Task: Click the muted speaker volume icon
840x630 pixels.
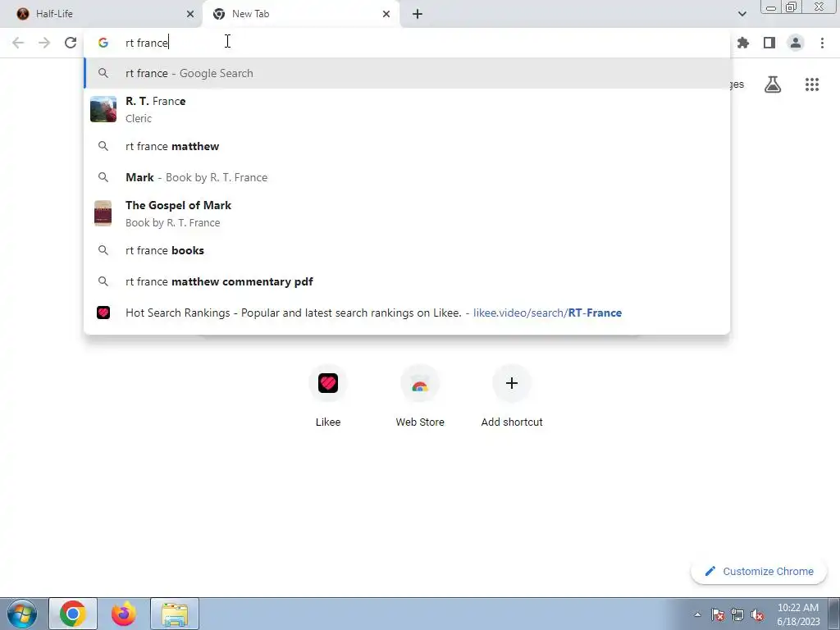Action: 757,614
